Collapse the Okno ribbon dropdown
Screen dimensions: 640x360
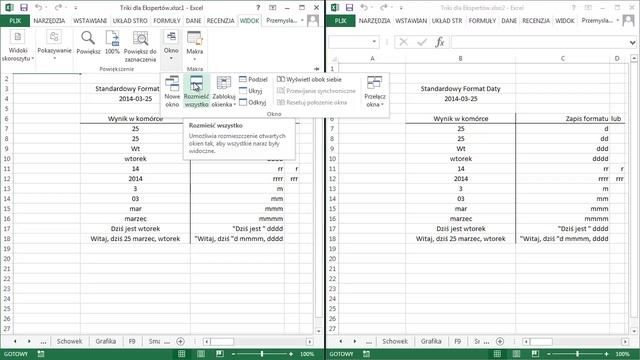pos(171,46)
